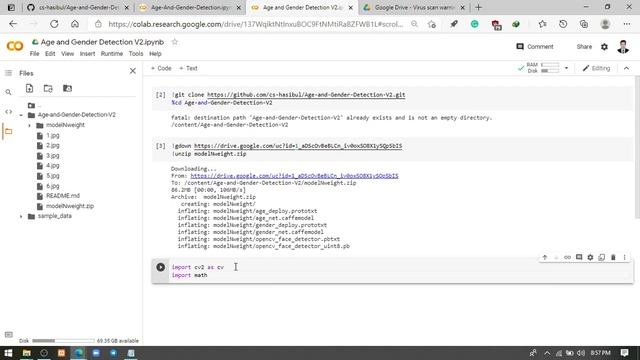Open table of contents sidebar icon
The image size is (640, 360).
[8, 73]
